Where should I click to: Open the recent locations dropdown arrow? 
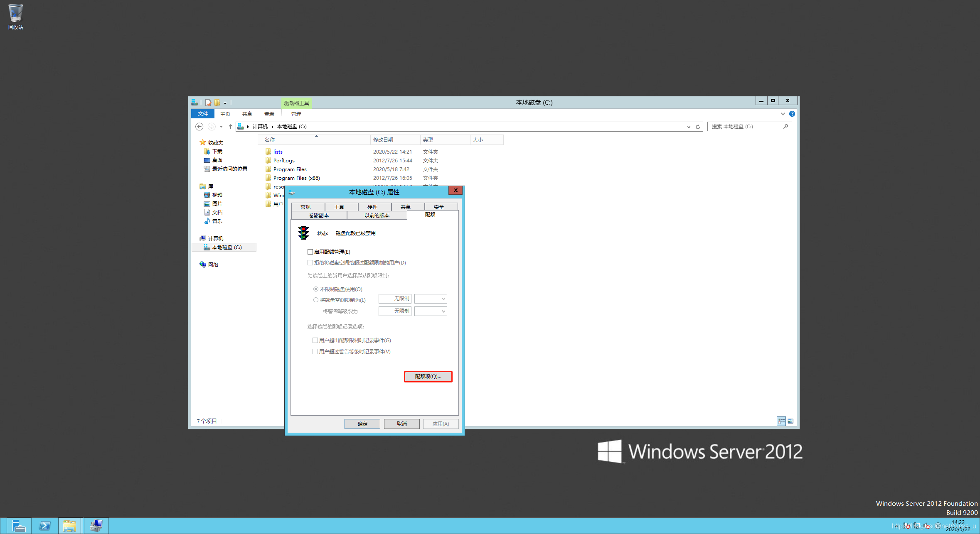(221, 127)
